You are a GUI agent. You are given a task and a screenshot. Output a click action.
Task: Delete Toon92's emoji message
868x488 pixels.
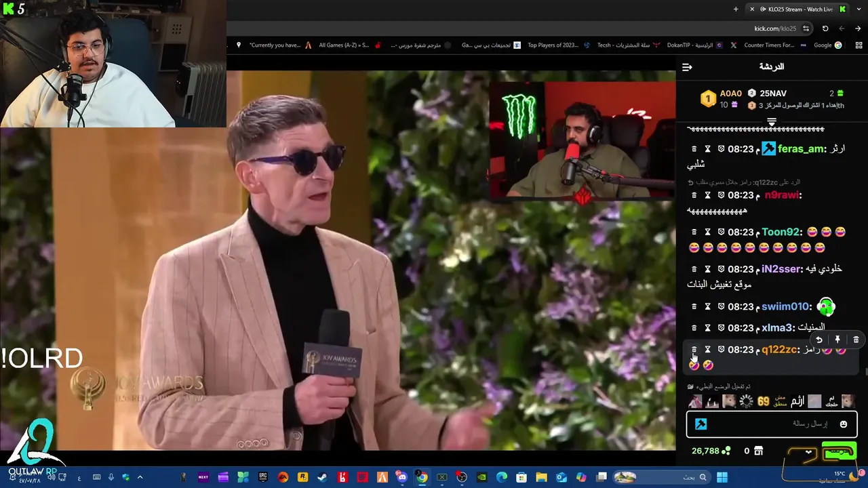tap(694, 232)
